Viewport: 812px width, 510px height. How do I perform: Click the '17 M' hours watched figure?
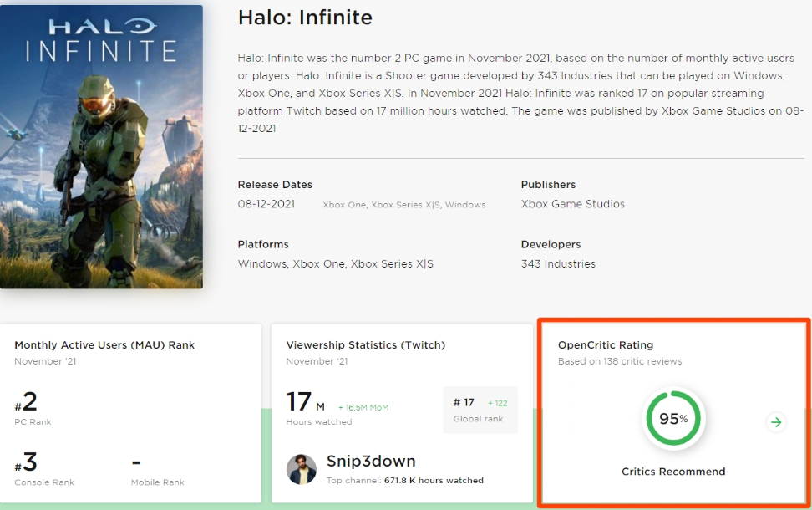pos(306,402)
